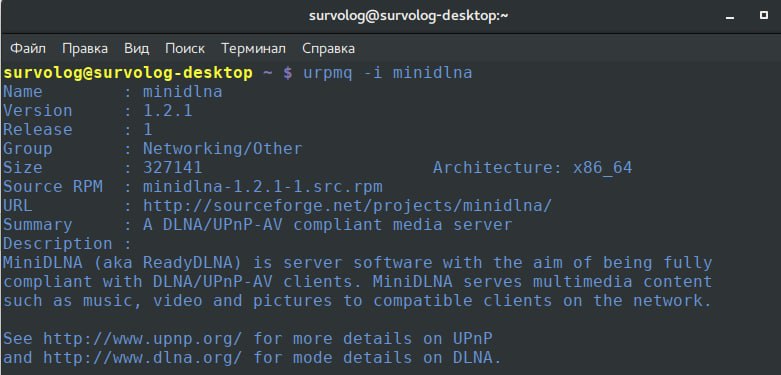Click the Architecture label
The height and width of the screenshot is (375, 781).
tap(497, 167)
